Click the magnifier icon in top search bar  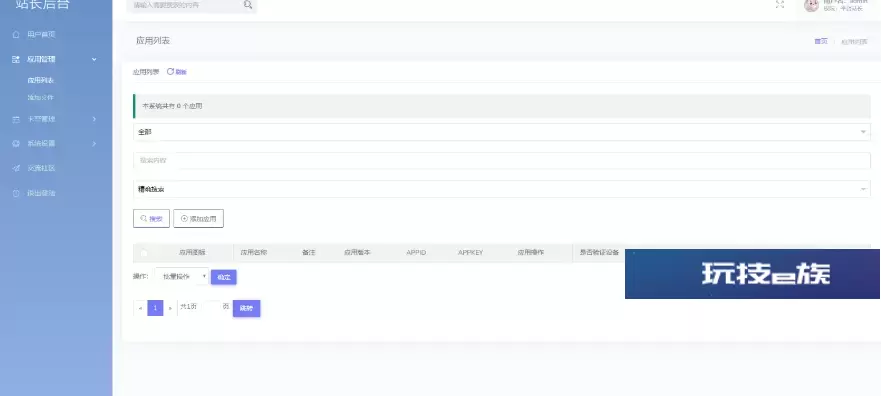(248, 5)
